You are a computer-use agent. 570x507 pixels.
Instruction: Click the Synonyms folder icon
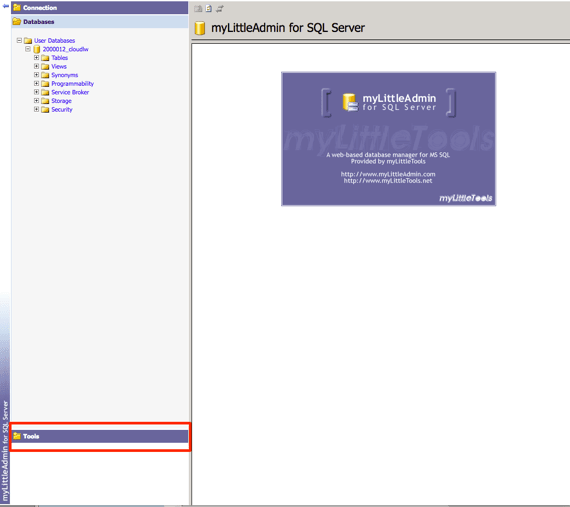(x=45, y=75)
